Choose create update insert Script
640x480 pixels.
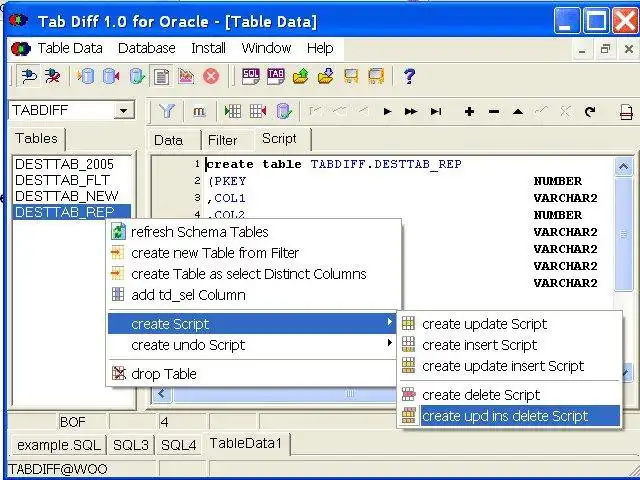pyautogui.click(x=509, y=366)
